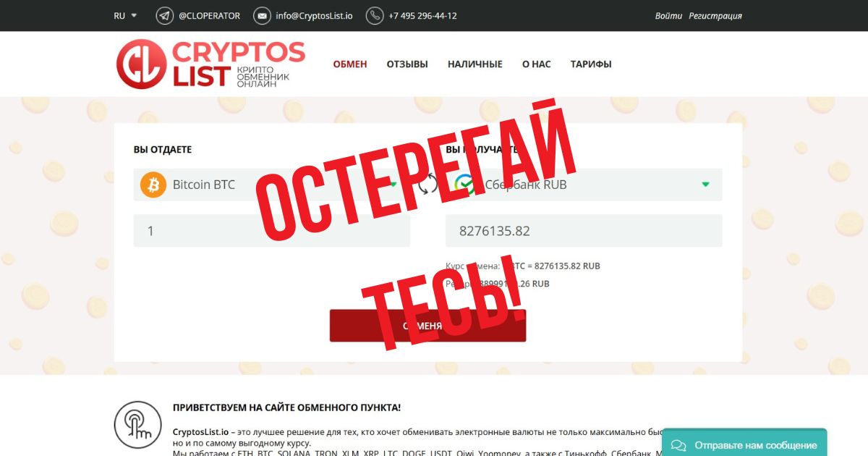Click the Войти login link
868x456 pixels.
click(668, 15)
